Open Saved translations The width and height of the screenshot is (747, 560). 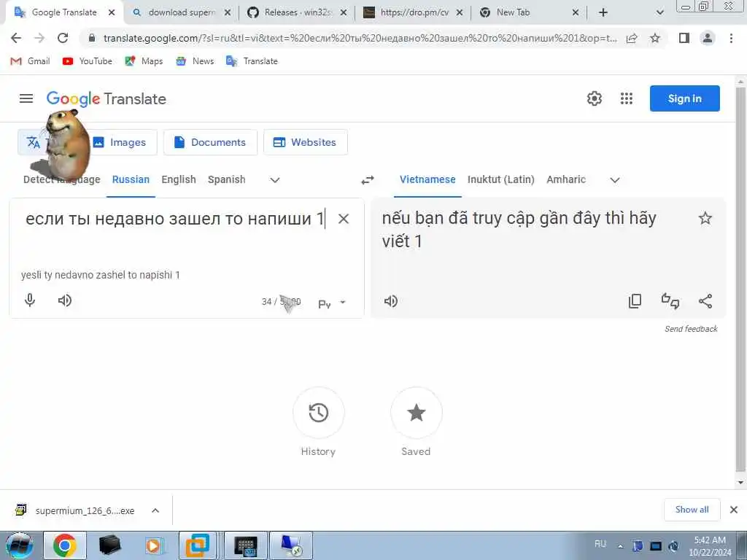pyautogui.click(x=416, y=413)
